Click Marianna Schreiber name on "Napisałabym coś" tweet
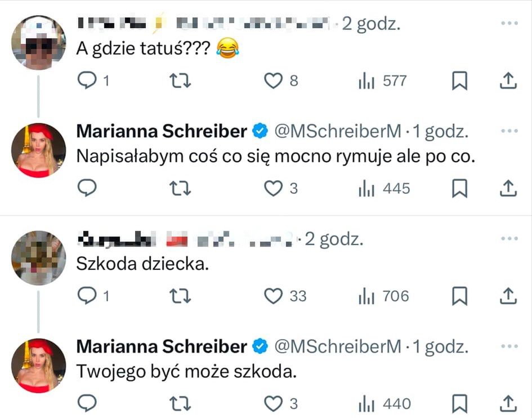The image size is (532, 418). coord(162,131)
